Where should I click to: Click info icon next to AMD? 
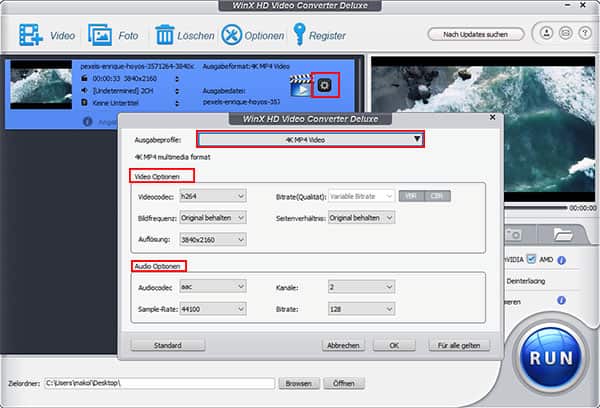click(x=561, y=260)
